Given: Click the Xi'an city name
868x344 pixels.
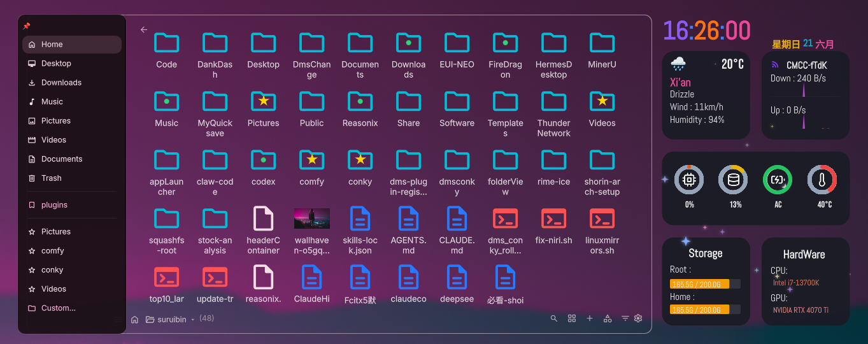Looking at the screenshot, I should 680,82.
